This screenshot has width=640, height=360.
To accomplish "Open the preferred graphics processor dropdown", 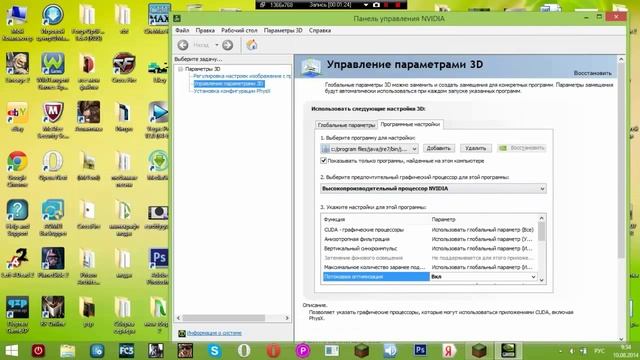I will [x=433, y=189].
